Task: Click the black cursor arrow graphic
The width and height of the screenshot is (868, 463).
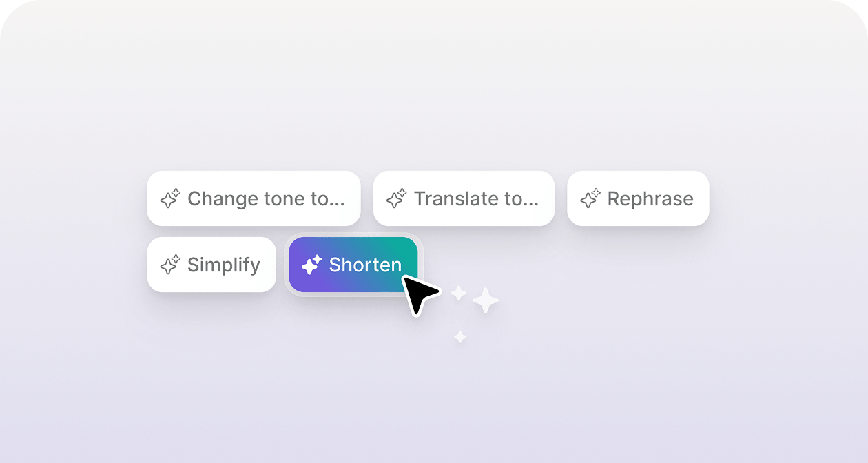Action: [x=419, y=294]
